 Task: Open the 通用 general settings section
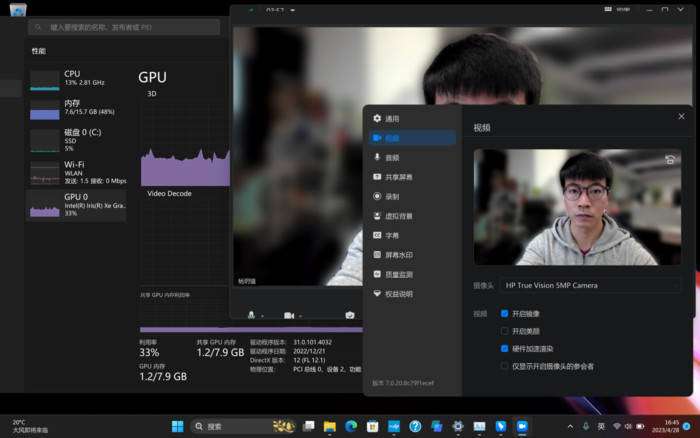tap(391, 118)
